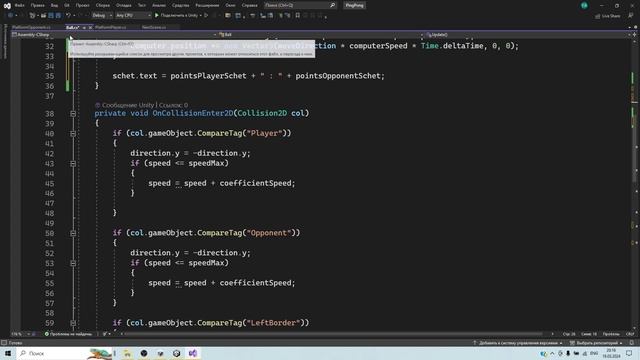Click the Visual Studio search box
Viewport: 640px width, 360px height.
[x=300, y=5]
